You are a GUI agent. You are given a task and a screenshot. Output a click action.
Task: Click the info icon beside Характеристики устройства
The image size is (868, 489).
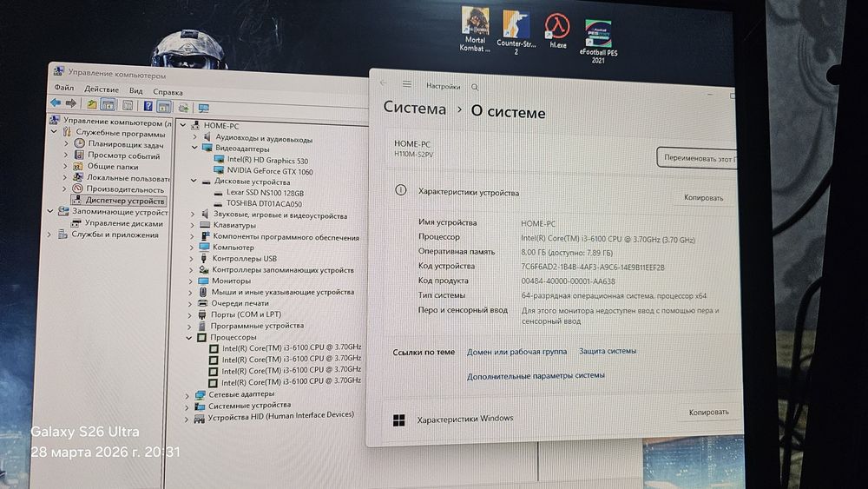tap(401, 190)
